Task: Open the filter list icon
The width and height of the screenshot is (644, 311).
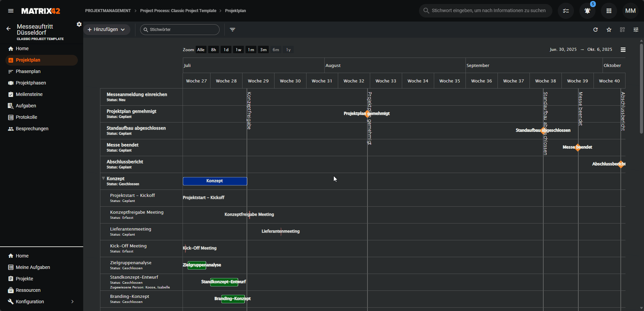Action: pos(232,30)
